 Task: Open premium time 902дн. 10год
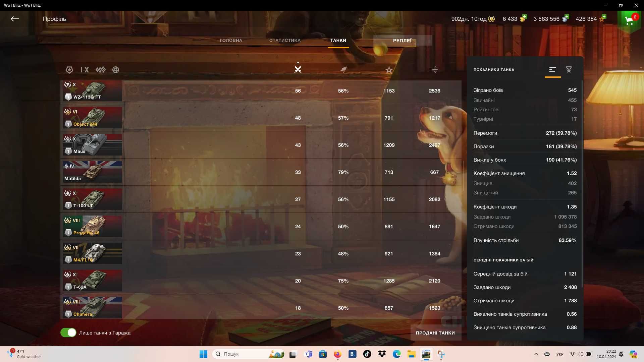click(x=473, y=19)
